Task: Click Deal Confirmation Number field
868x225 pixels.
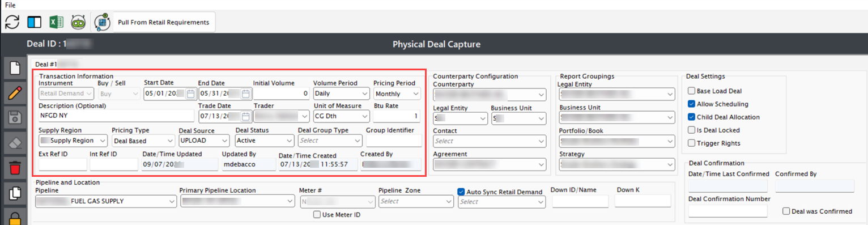Action: (x=727, y=211)
